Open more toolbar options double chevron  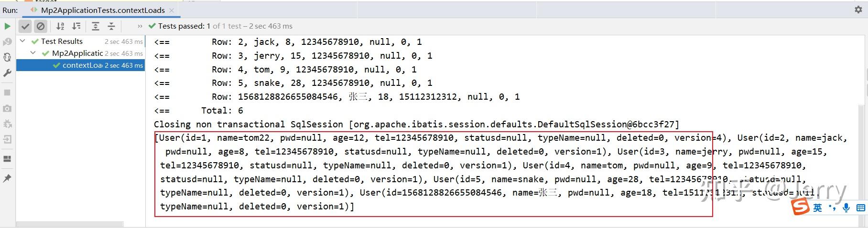click(140, 26)
